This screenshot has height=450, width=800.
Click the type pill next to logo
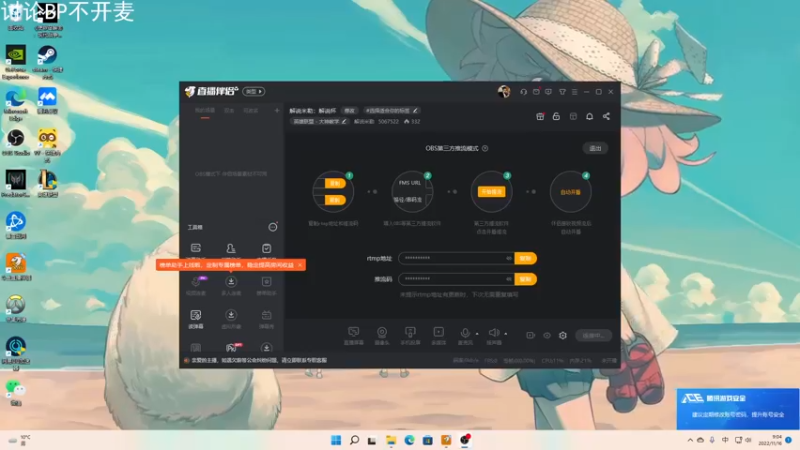tap(254, 91)
